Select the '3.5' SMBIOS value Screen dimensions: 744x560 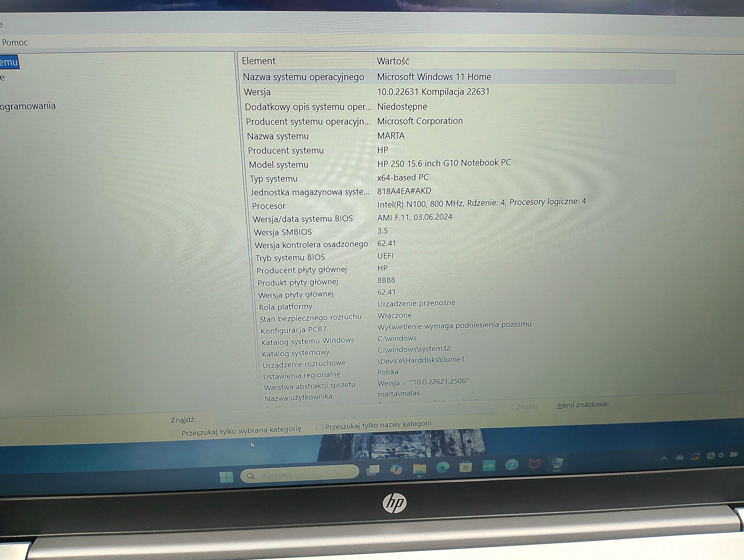pyautogui.click(x=382, y=231)
